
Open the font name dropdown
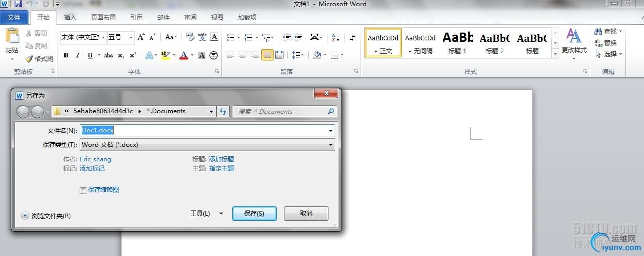pos(103,37)
